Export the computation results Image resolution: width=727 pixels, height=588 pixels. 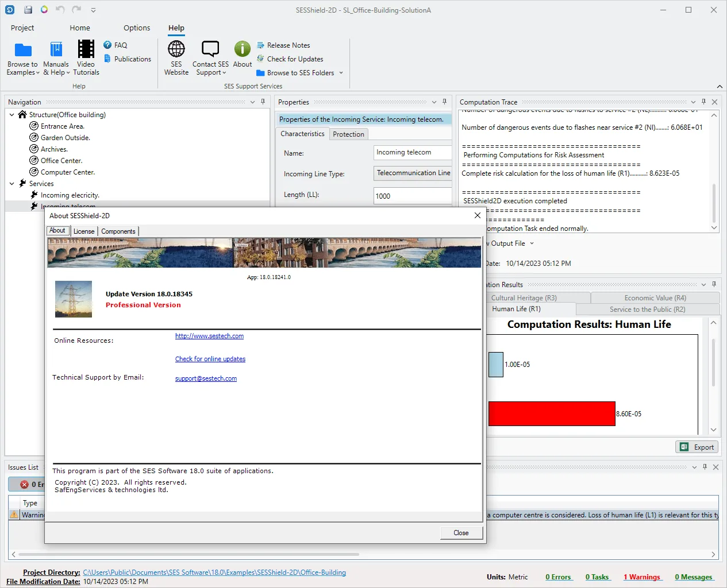click(697, 447)
